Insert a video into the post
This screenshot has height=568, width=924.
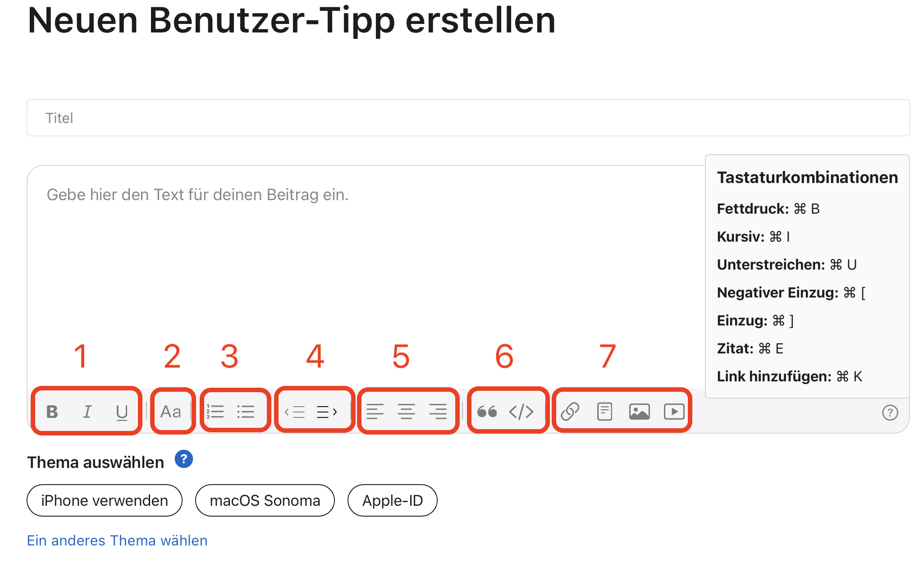(x=674, y=412)
